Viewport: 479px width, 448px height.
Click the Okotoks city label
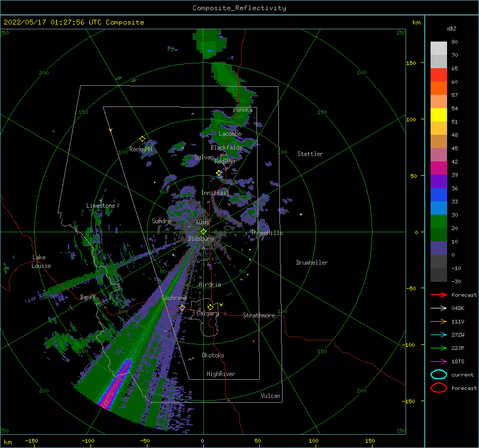tap(212, 355)
